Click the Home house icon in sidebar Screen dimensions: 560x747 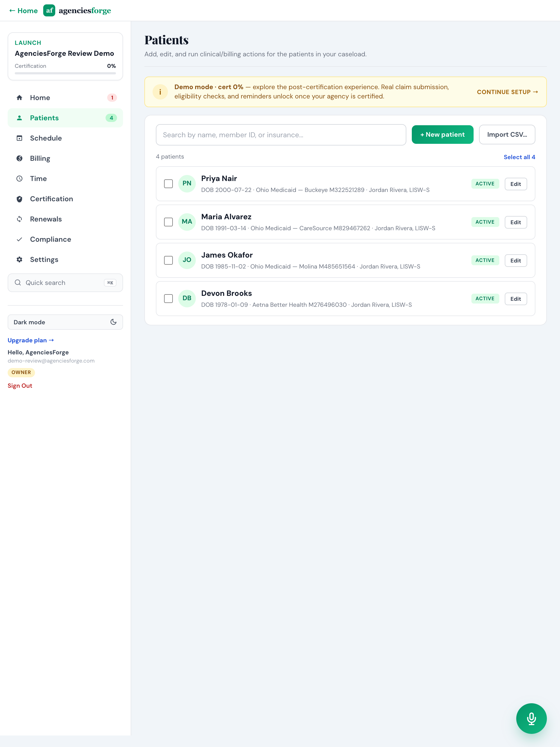tap(20, 98)
